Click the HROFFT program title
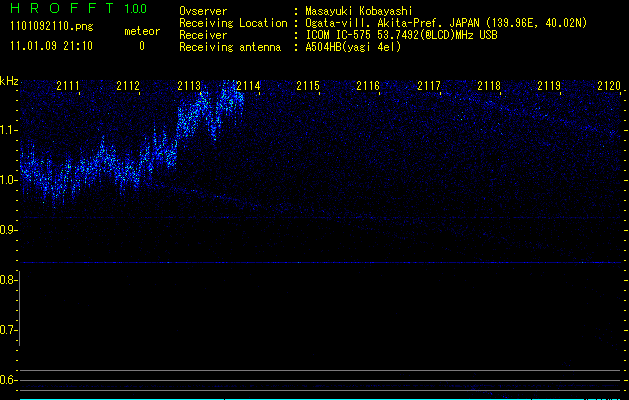 coord(63,8)
